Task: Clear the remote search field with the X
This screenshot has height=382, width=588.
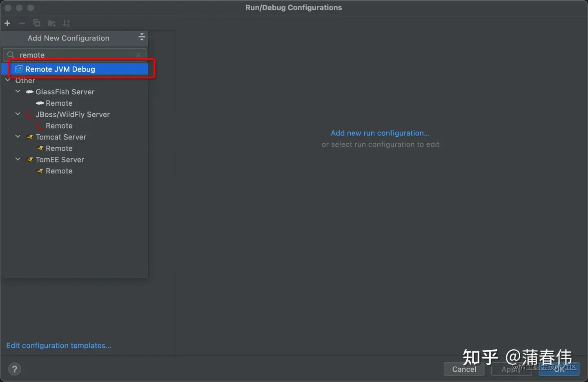Action: click(138, 55)
